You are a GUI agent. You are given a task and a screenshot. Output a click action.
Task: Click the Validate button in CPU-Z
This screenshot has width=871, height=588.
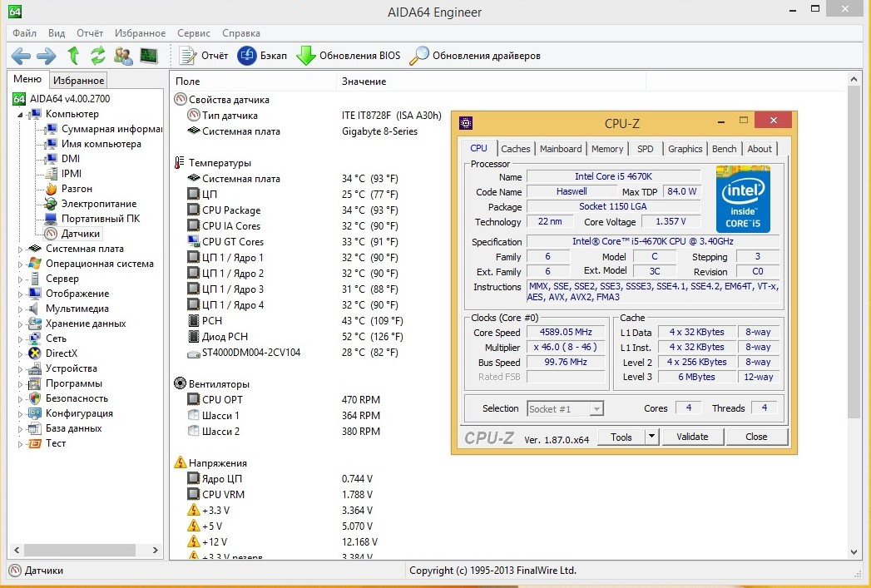(692, 437)
